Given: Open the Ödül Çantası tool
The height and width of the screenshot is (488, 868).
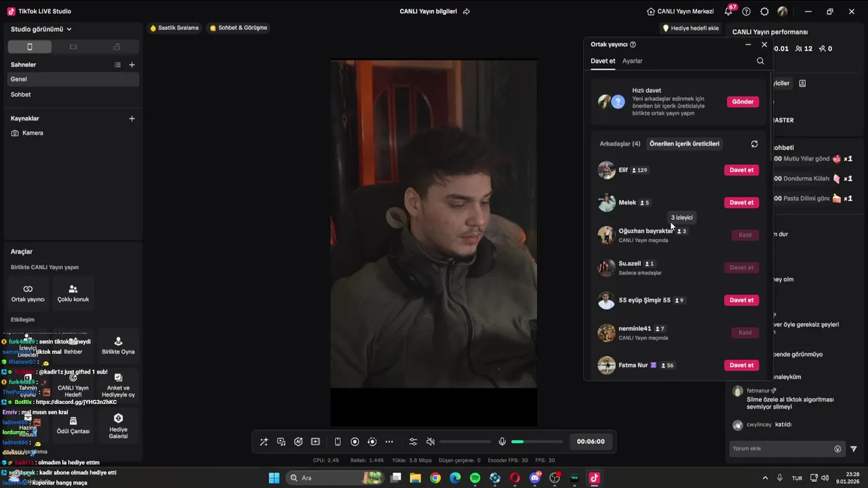Looking at the screenshot, I should click(x=73, y=425).
